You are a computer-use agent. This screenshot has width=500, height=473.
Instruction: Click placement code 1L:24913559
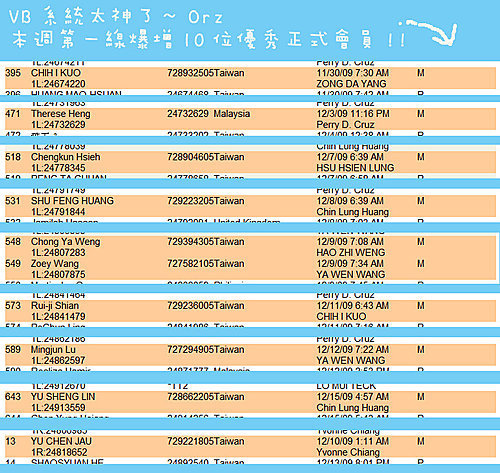(x=58, y=408)
